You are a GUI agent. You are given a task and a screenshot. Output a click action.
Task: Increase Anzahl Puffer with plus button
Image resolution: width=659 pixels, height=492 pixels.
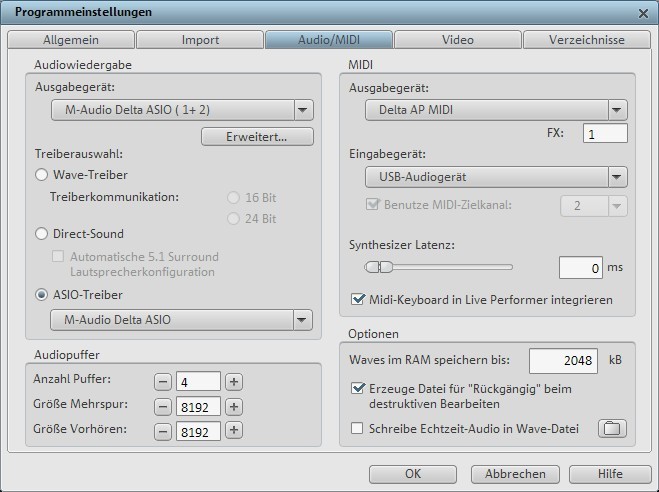click(234, 382)
